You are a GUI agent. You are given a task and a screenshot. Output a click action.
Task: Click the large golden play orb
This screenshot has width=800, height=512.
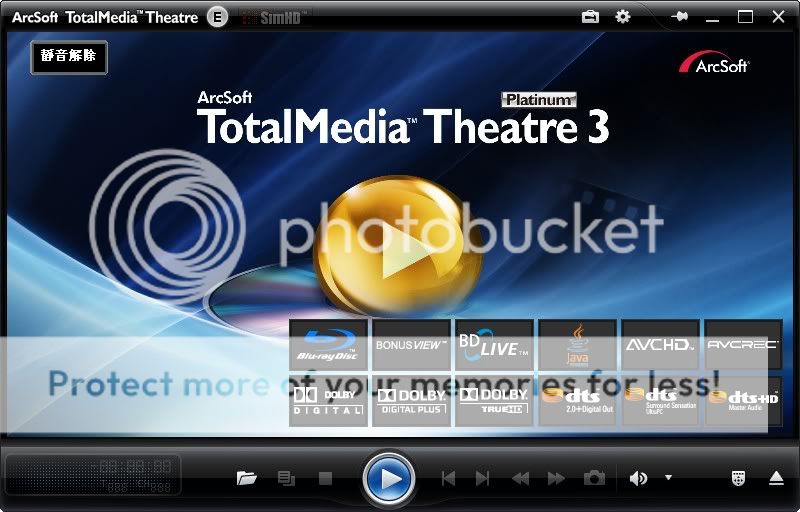[398, 245]
